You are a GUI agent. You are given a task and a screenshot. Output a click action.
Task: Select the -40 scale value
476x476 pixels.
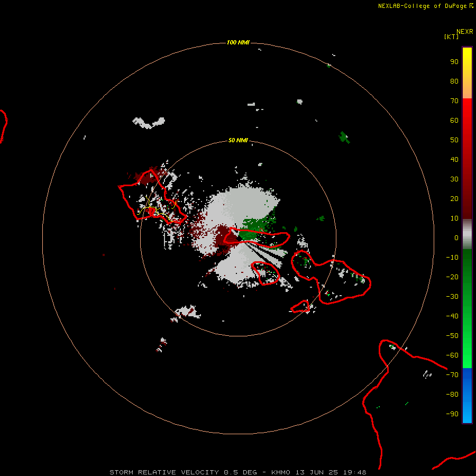tap(452, 316)
